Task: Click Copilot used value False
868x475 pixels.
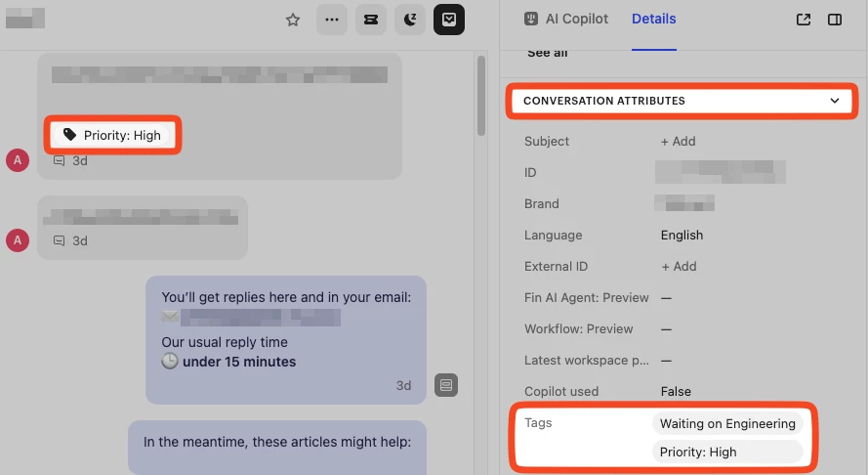Action: [676, 392]
